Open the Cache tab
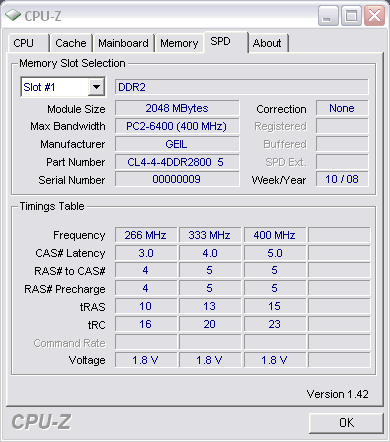This screenshot has width=390, height=442. click(71, 43)
